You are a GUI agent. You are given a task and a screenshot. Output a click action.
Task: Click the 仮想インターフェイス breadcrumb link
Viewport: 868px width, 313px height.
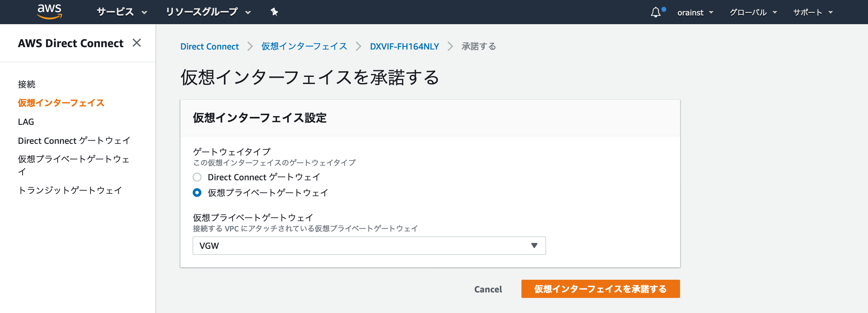(304, 46)
